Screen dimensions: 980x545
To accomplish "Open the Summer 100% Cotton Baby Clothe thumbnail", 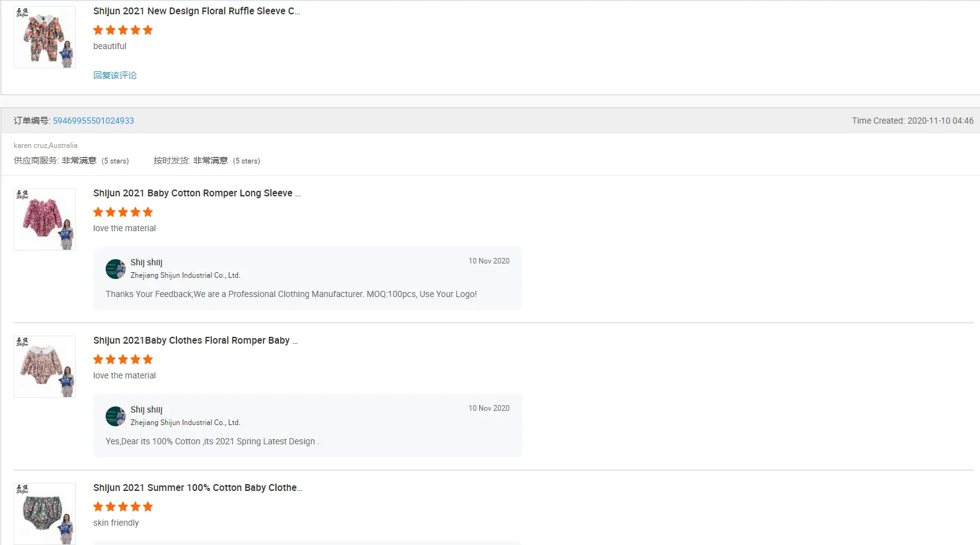I will 45,514.
